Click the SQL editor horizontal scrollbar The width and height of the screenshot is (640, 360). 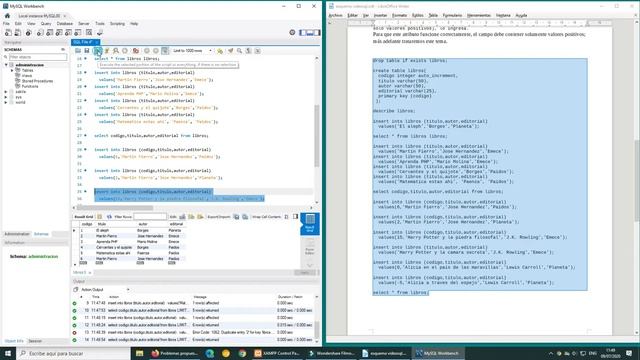(116, 207)
